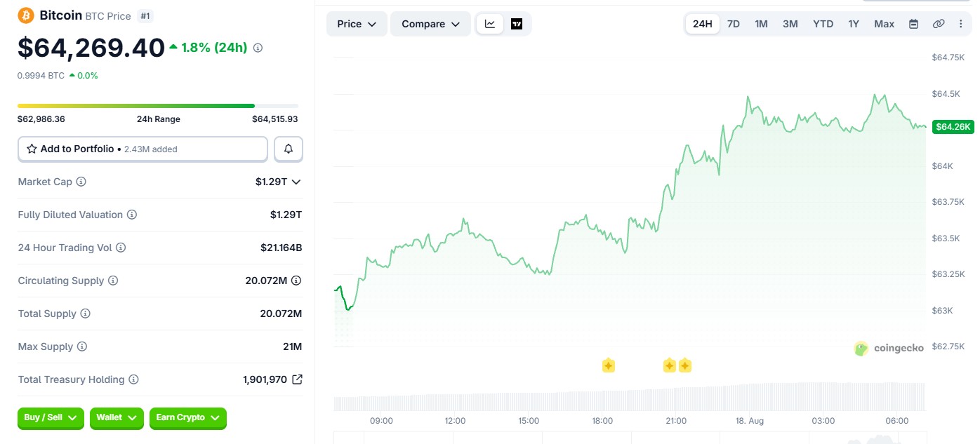Select the YTD time range tab

pyautogui.click(x=823, y=24)
